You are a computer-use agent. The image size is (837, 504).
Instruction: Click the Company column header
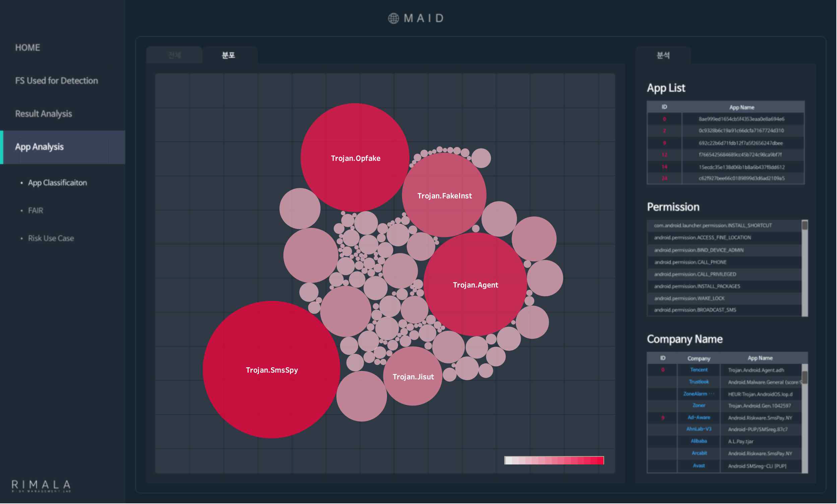(x=698, y=359)
